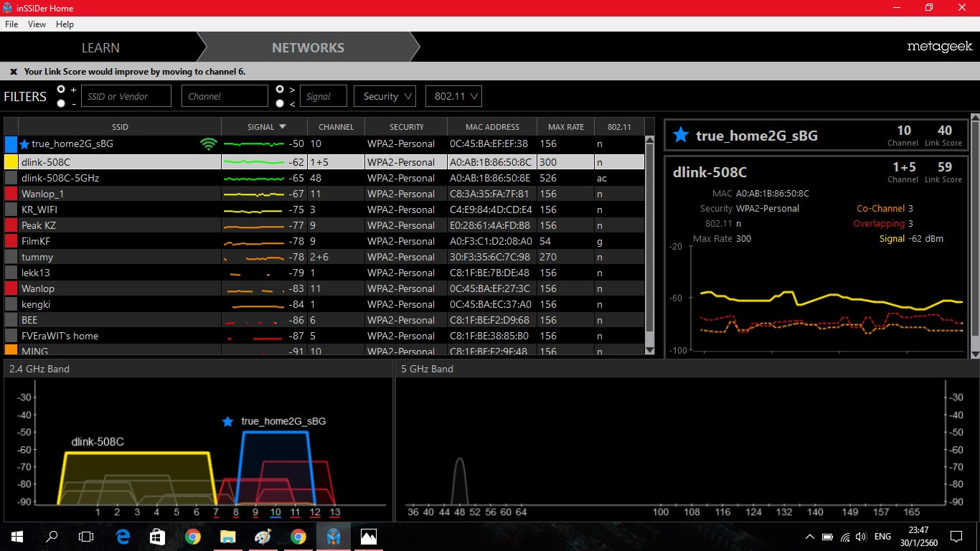Sort networks by MAX RATE column header
The height and width of the screenshot is (551, 980).
pos(566,127)
